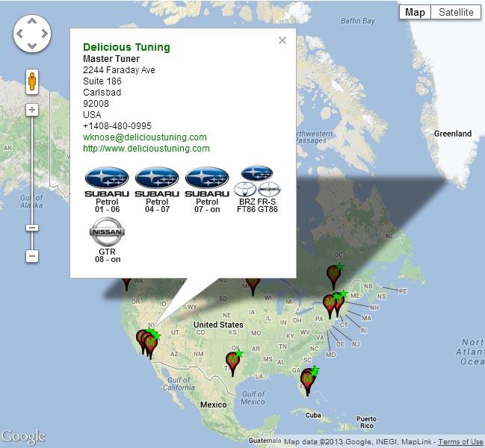Click the Carlsbad city text
This screenshot has height=448, width=485.
click(102, 93)
